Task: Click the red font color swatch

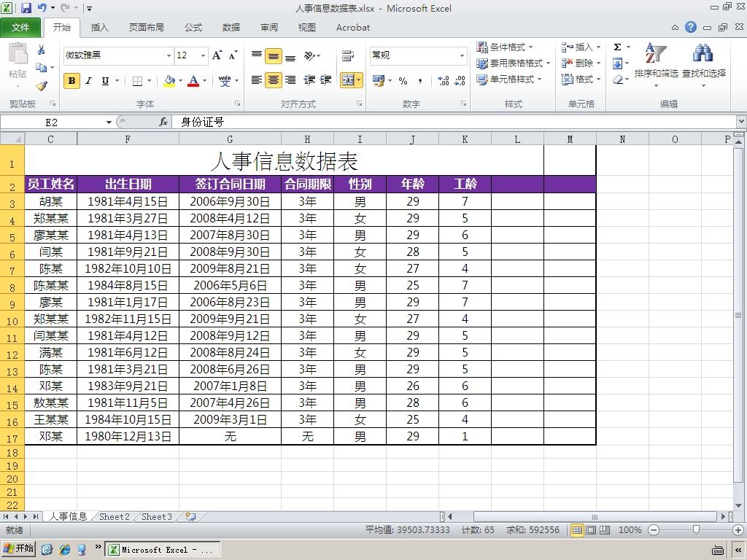Action: pos(193,81)
